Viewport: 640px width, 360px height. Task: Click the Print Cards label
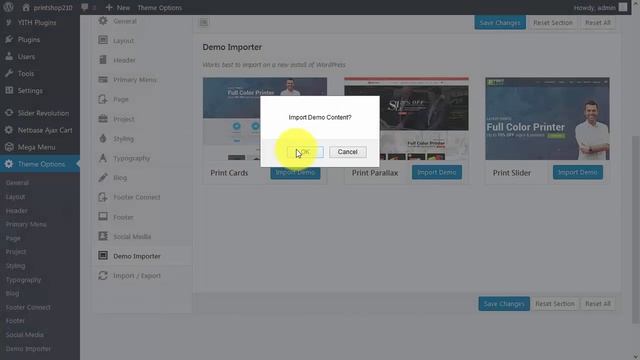tap(229, 173)
